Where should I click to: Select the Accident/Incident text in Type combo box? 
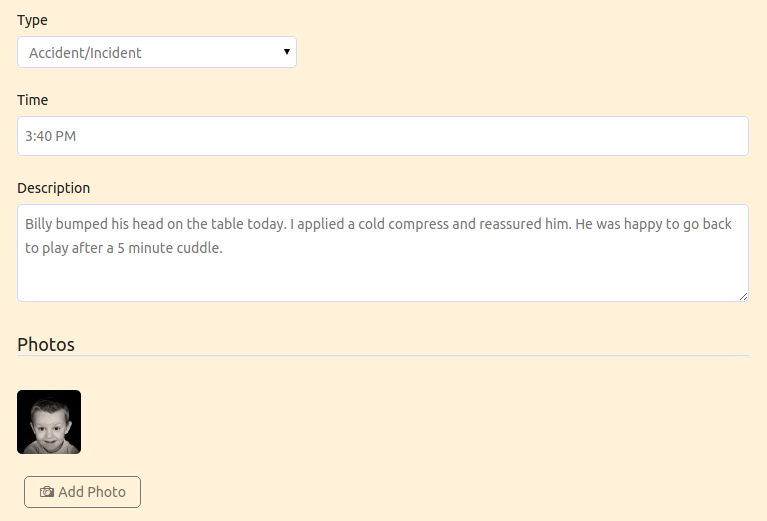(x=85, y=53)
